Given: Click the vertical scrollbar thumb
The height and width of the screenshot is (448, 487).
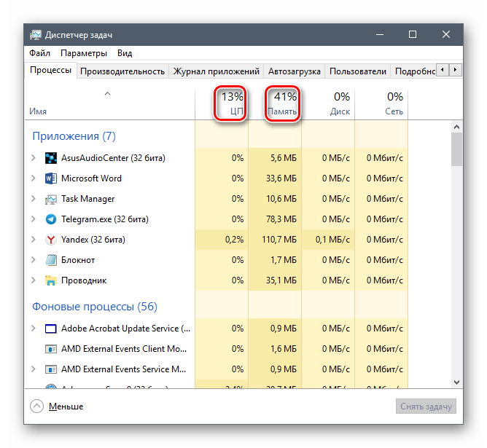Looking at the screenshot, I should (456, 149).
